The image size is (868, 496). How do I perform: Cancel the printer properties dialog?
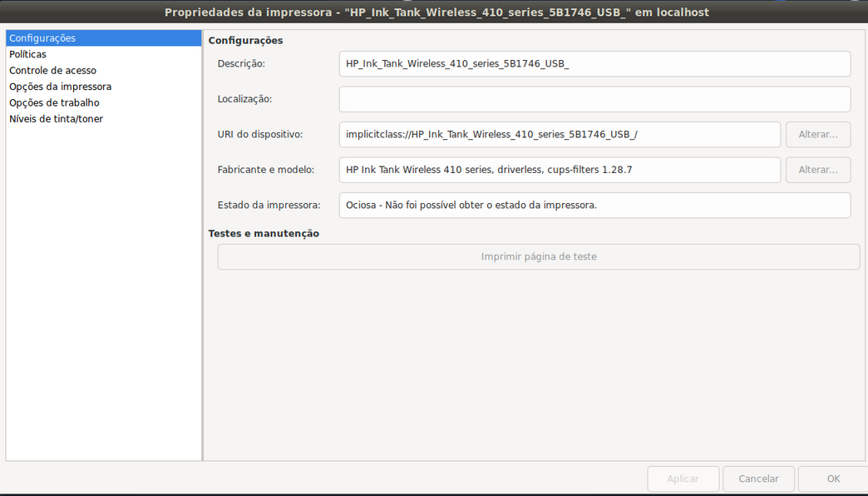coord(758,479)
